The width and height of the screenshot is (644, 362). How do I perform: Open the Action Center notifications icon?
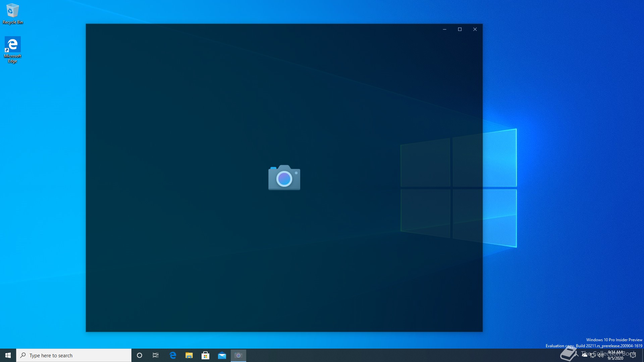(x=633, y=355)
